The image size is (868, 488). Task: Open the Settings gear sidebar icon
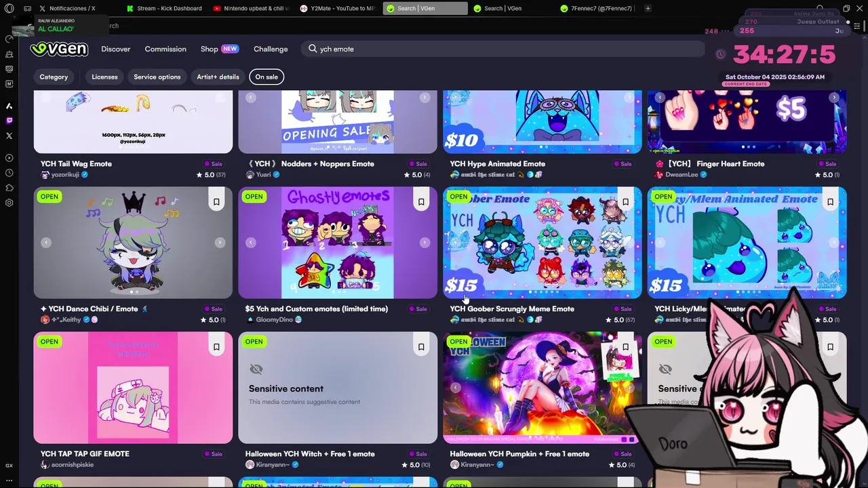pyautogui.click(x=9, y=203)
